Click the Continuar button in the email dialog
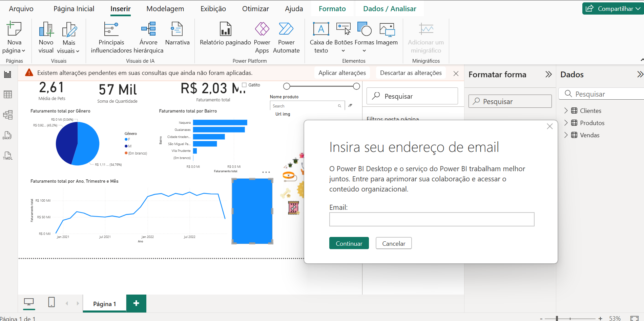 coord(349,243)
